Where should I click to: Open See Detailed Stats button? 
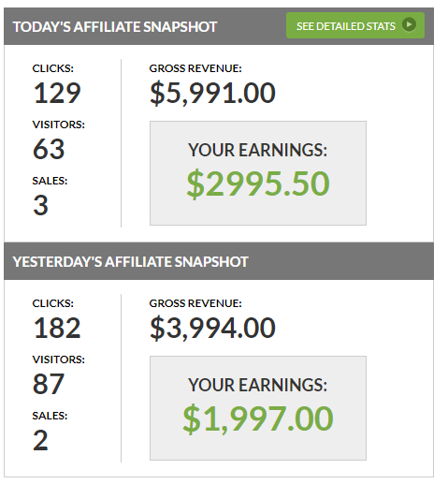355,25
